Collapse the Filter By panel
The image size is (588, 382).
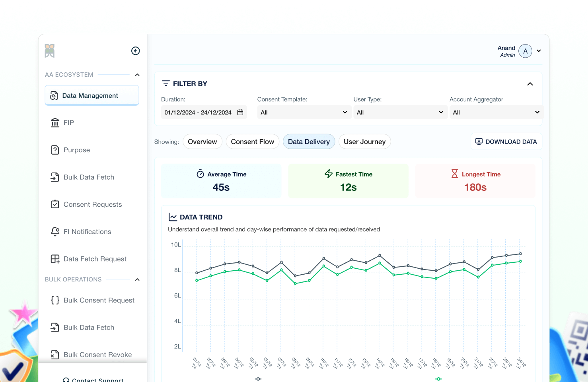(530, 84)
